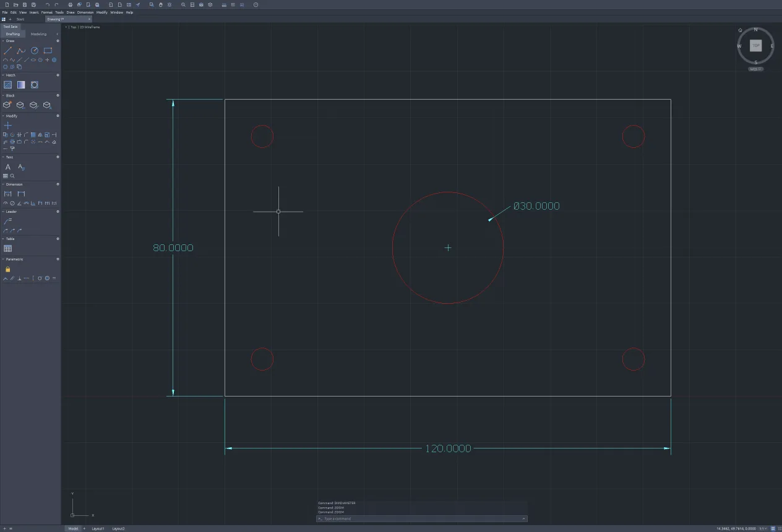Collapse the Block tool group

(3, 95)
